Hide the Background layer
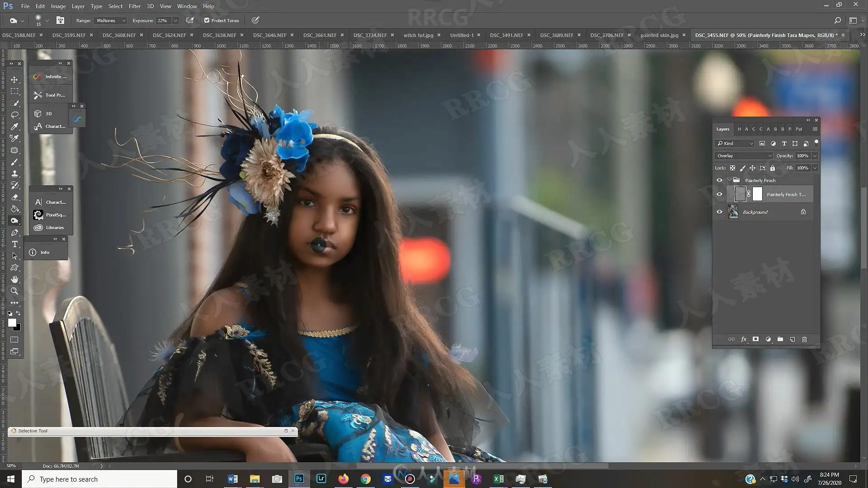Screen dimensions: 868x488 click(719, 211)
